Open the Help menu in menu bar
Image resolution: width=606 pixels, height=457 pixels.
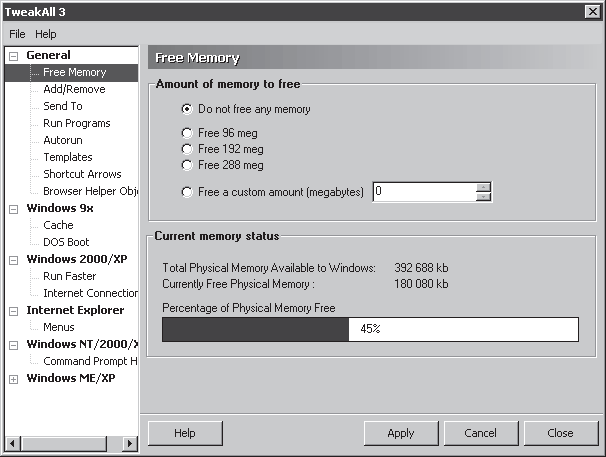[46, 34]
